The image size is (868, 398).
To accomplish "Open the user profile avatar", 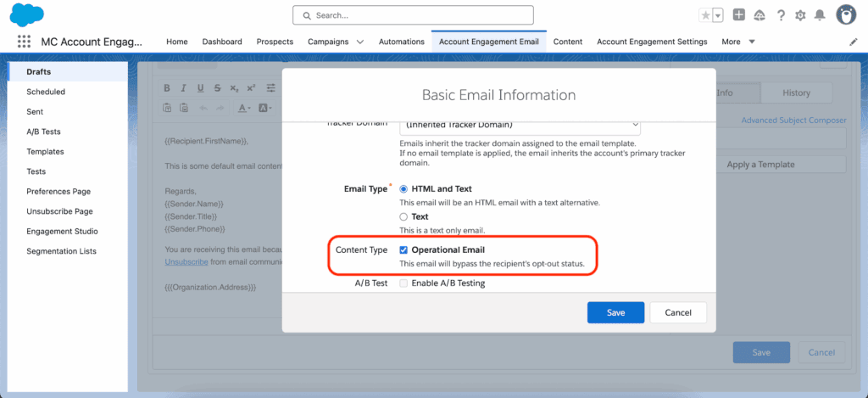I will point(846,15).
